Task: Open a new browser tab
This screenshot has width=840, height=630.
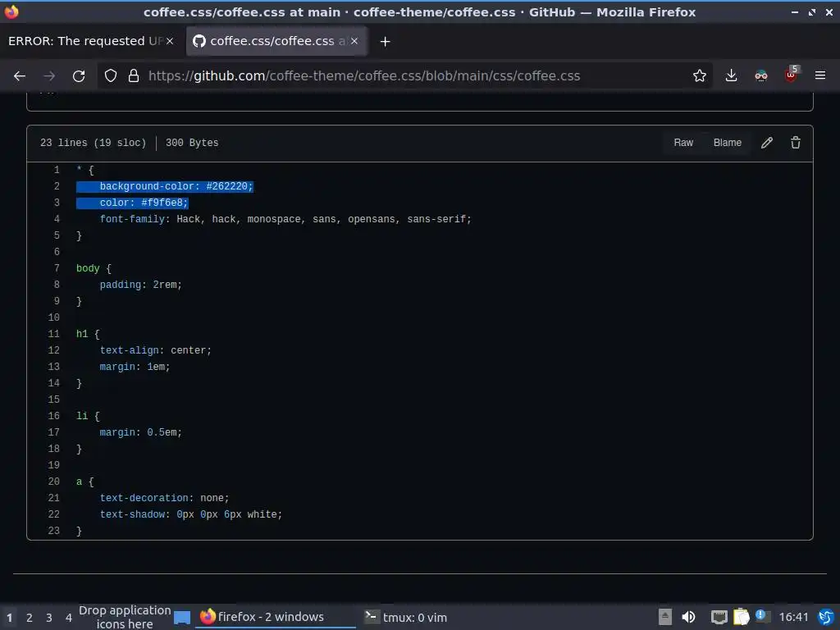Action: click(385, 41)
